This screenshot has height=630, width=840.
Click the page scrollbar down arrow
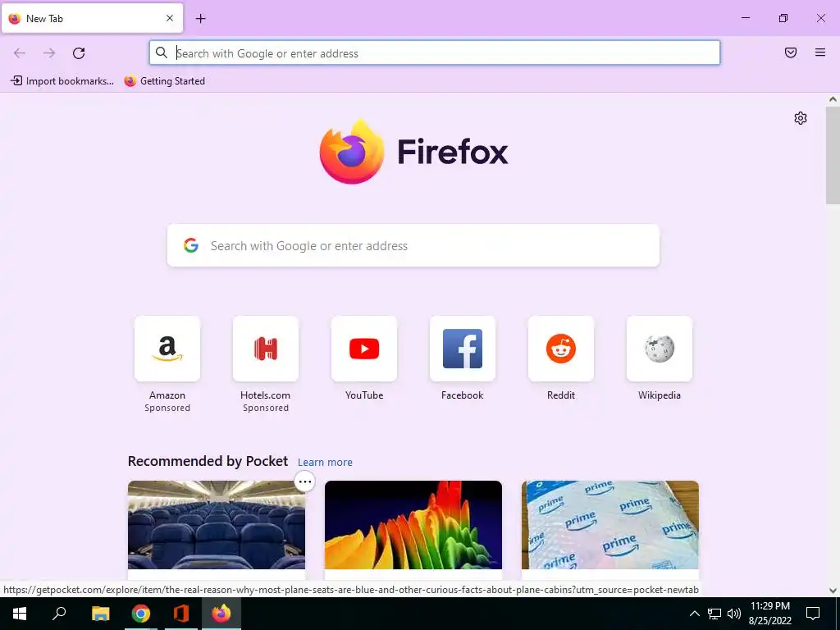(833, 591)
